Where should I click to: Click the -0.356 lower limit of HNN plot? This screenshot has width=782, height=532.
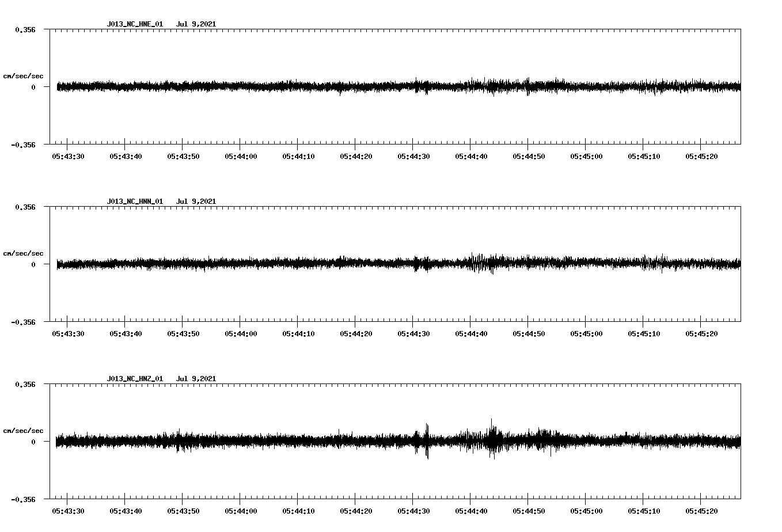23,322
